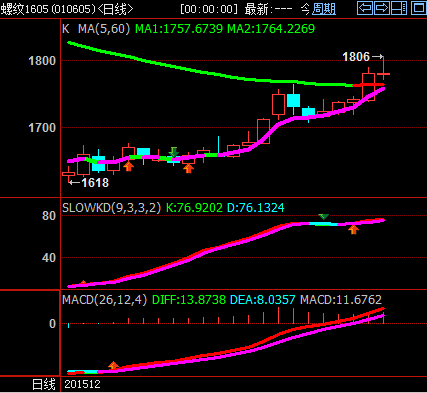Image resolution: width=427 pixels, height=393 pixels.
Task: Click the 螺纹1605 contract title
Action: (25, 9)
